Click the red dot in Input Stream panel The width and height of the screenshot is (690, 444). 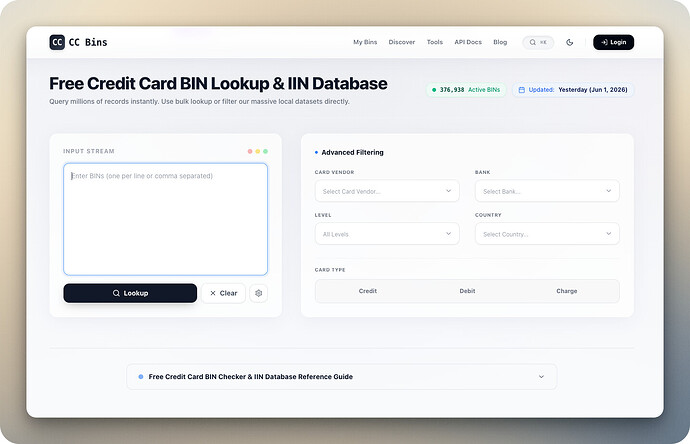[x=250, y=151]
